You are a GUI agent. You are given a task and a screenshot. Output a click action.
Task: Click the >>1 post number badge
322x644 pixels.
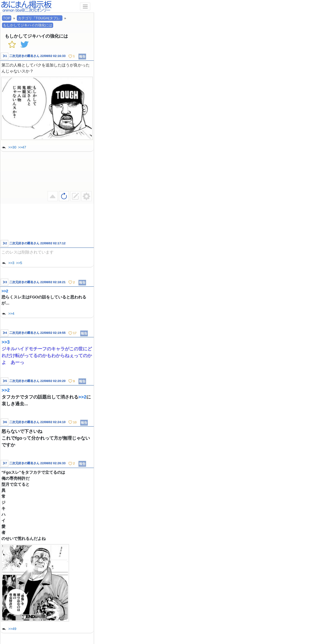point(5,56)
